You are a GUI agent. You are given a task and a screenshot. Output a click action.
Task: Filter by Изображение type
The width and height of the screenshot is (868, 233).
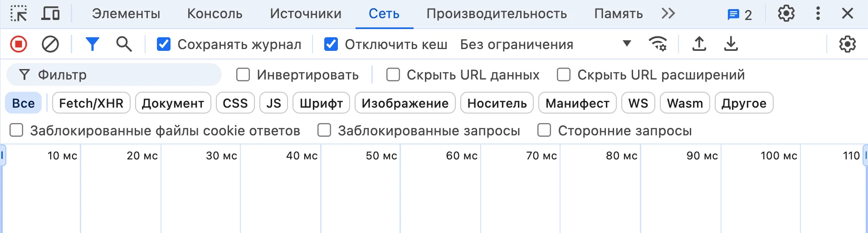[x=405, y=103]
